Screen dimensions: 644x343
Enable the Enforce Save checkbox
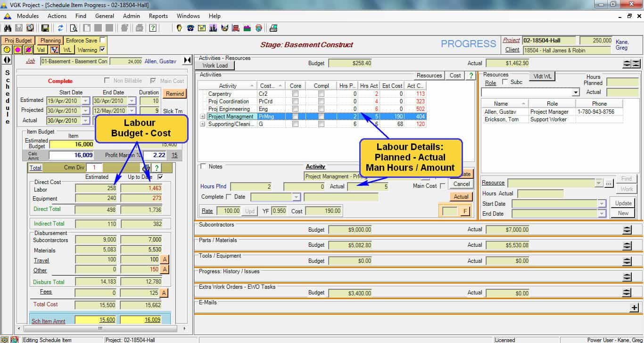pyautogui.click(x=103, y=40)
